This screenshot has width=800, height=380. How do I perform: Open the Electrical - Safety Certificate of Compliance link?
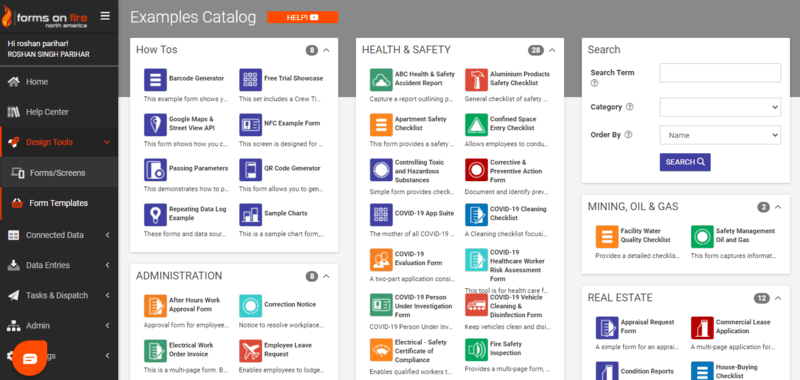point(421,351)
